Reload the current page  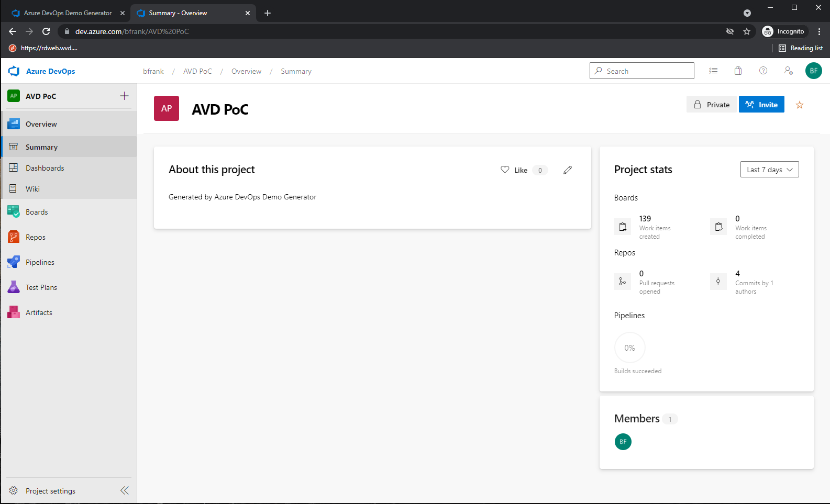coord(46,31)
